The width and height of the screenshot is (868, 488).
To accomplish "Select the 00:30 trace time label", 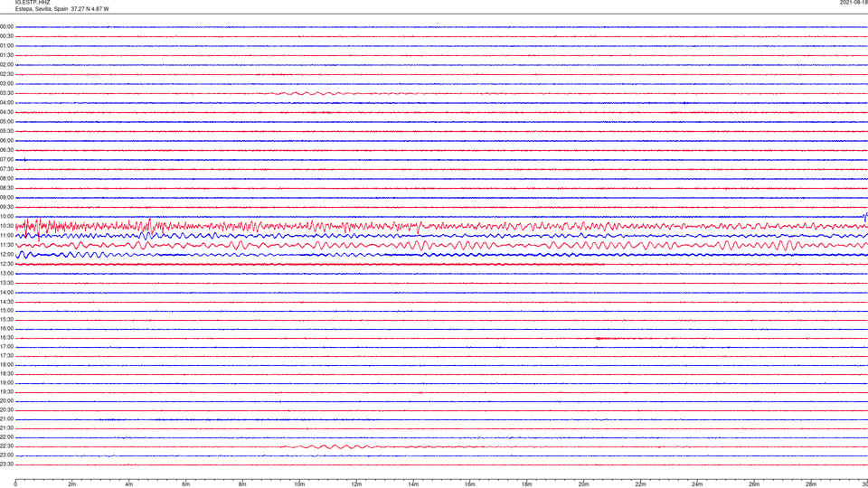I will (x=6, y=36).
